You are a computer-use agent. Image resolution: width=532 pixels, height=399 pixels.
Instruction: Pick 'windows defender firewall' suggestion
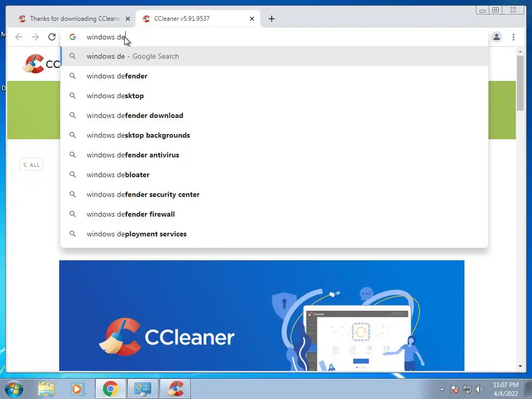tap(274, 214)
